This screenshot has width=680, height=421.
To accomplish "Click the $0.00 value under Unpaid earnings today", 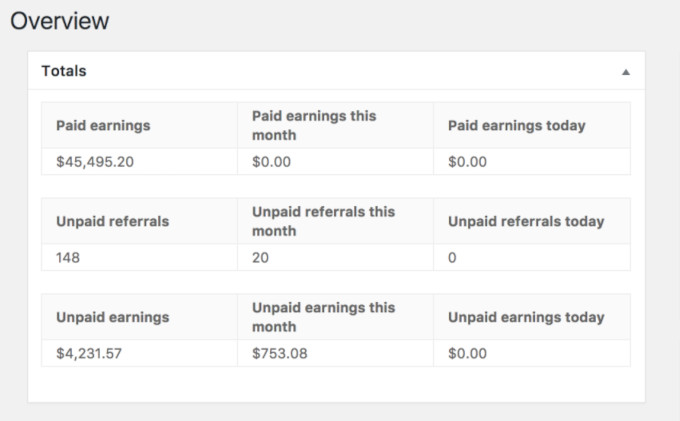I will (468, 353).
